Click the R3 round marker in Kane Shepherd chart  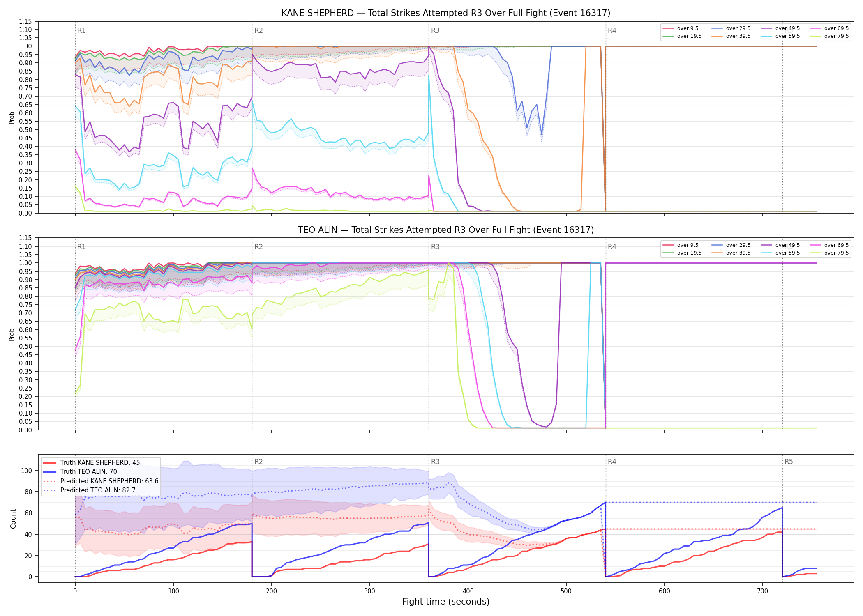(x=435, y=30)
